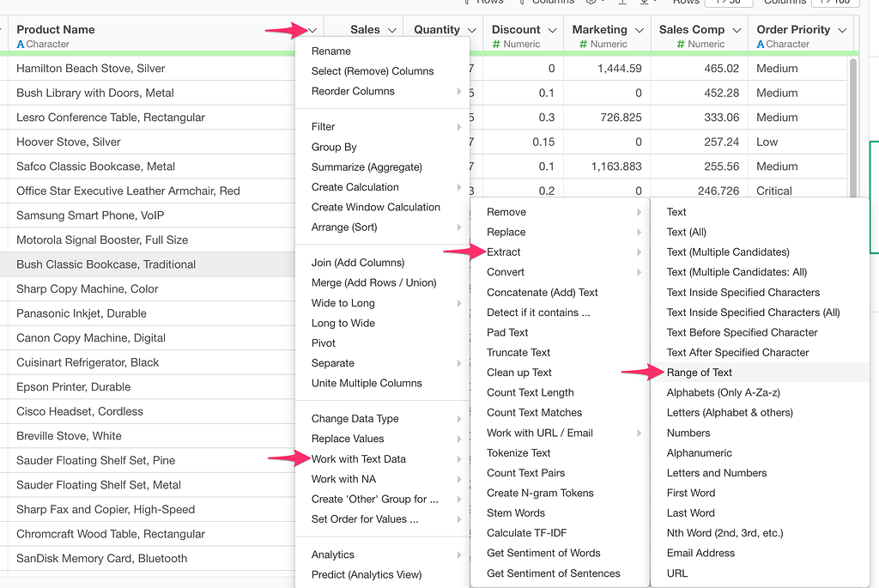
Task: Select Pivot from the column menu
Action: [x=324, y=342]
